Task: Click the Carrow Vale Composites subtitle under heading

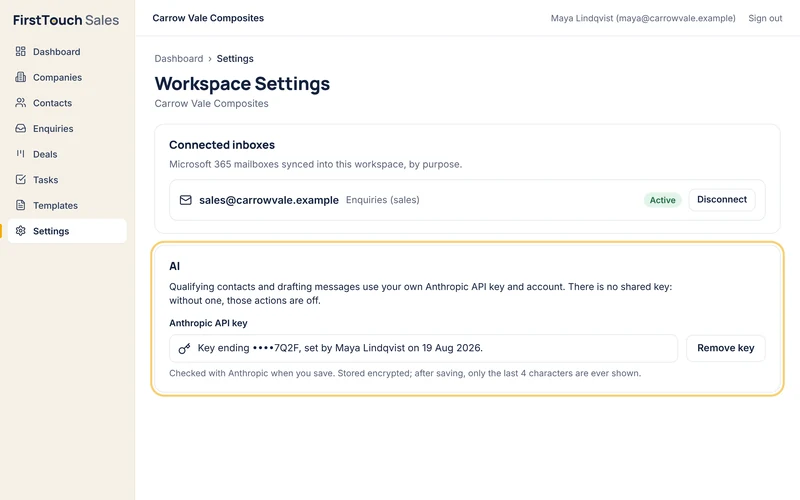Action: point(211,104)
